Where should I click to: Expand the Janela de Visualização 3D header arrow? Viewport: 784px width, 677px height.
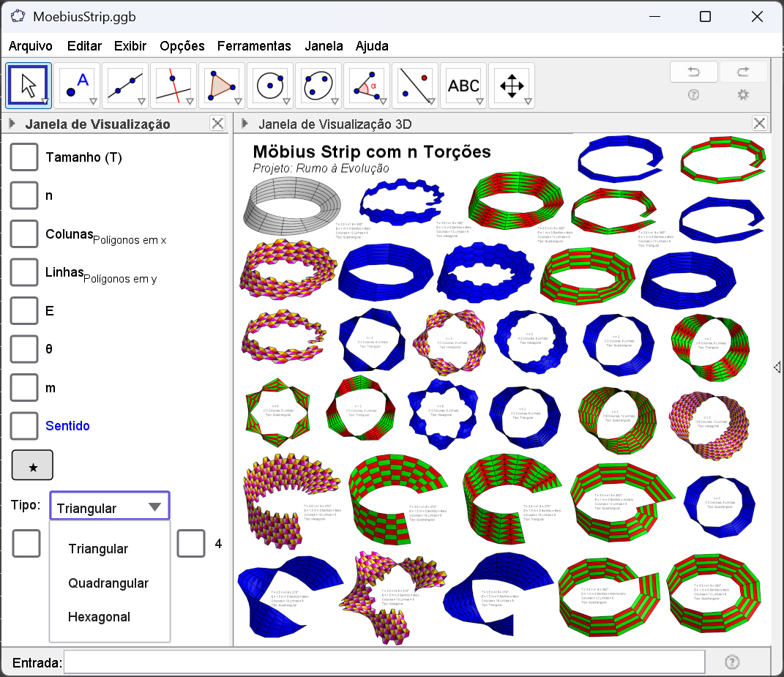click(x=245, y=124)
